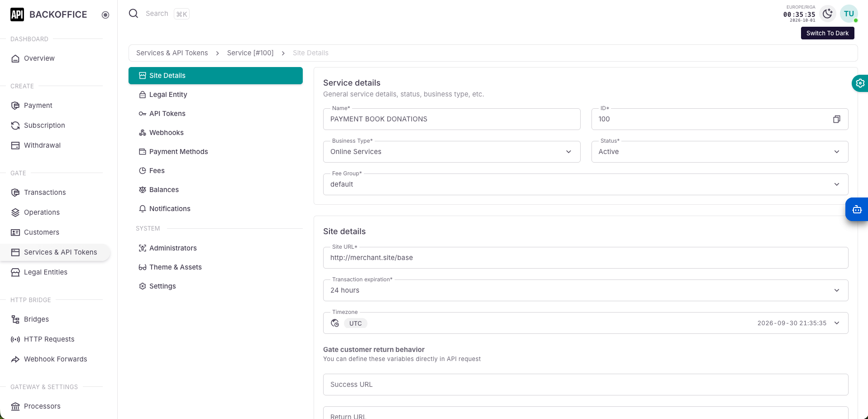Open the Transaction expiration dropdown
This screenshot has height=419, width=868.
(x=586, y=290)
